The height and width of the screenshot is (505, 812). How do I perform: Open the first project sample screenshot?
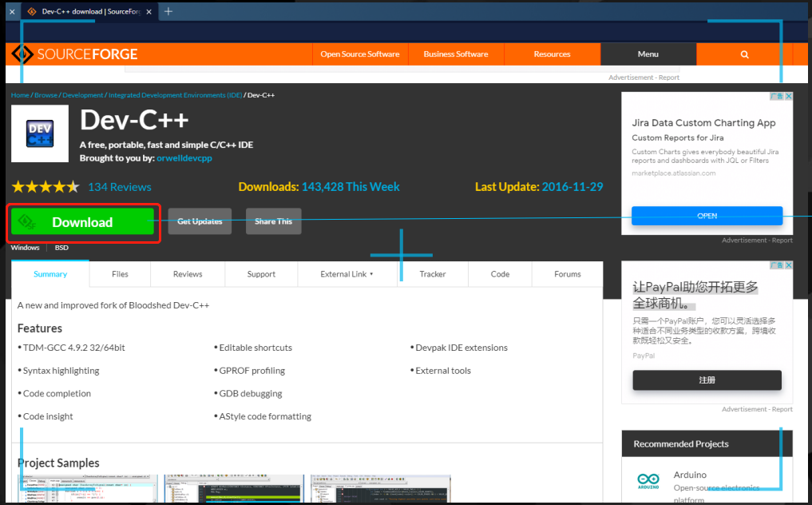pyautogui.click(x=89, y=488)
